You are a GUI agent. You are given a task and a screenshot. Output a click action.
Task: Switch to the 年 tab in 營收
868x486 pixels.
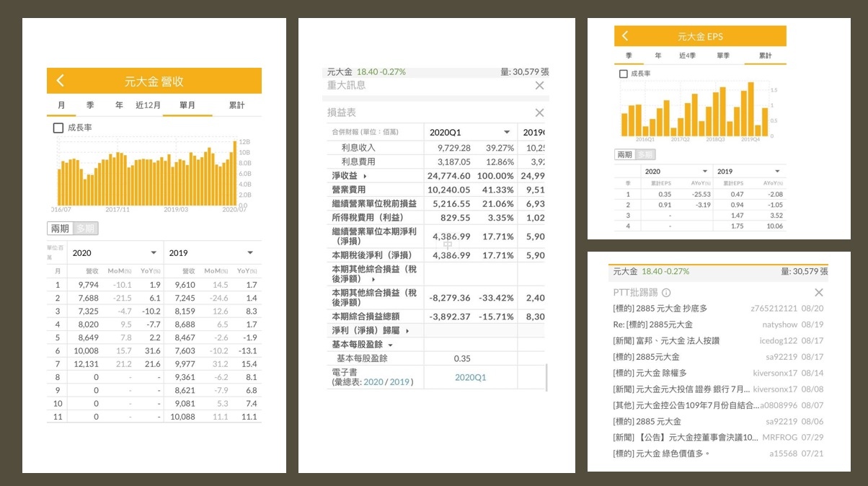119,105
